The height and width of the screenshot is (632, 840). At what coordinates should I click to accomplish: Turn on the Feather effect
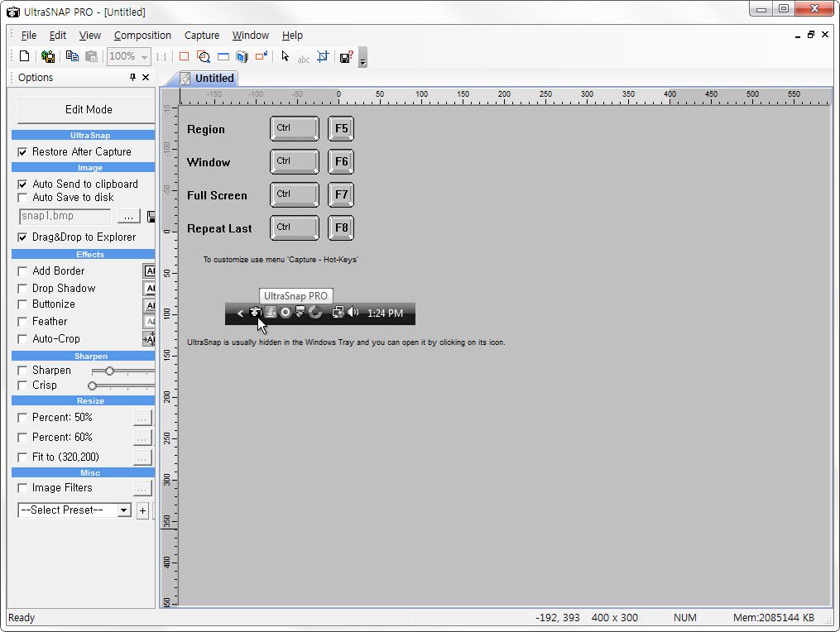[x=22, y=322]
